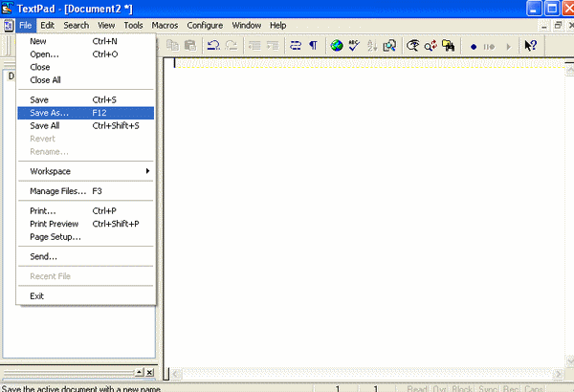Toggle visible paragraph marks icon

click(x=314, y=45)
